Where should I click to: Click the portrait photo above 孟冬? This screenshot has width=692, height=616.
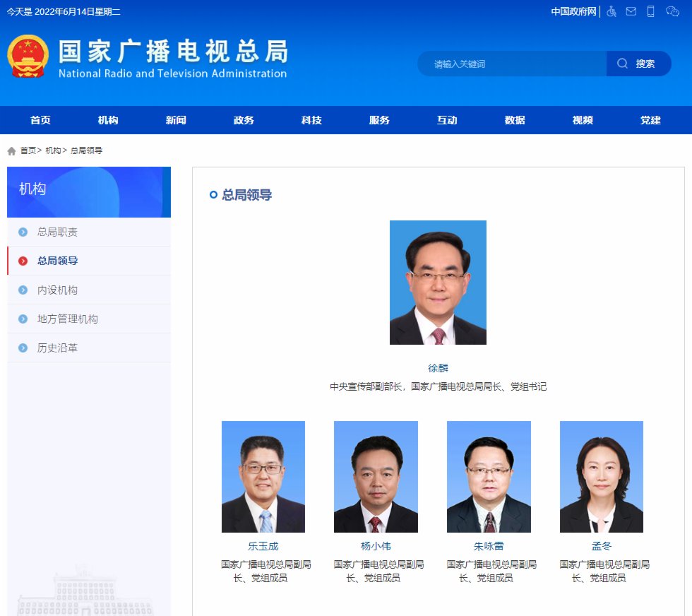[602, 477]
